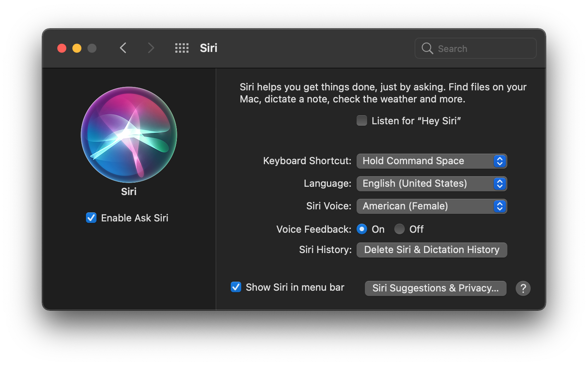The width and height of the screenshot is (588, 366).
Task: Show all preferences grid icon
Action: click(182, 48)
